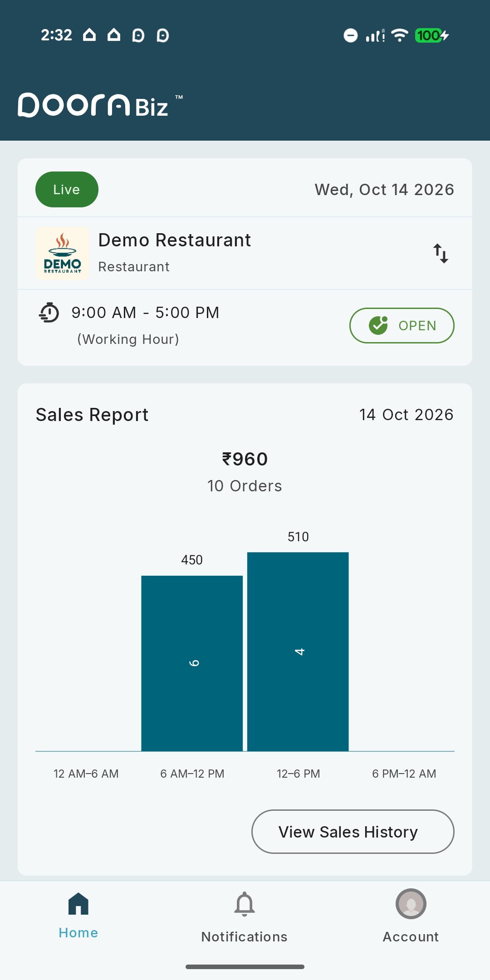Tap the Restaurant type subtitle
This screenshot has width=490, height=980.
[134, 267]
